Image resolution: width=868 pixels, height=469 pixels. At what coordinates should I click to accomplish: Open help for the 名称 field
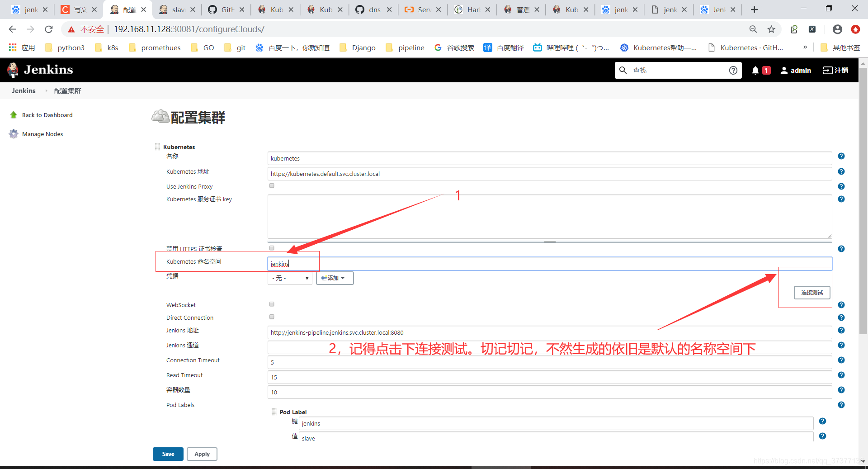pyautogui.click(x=841, y=156)
